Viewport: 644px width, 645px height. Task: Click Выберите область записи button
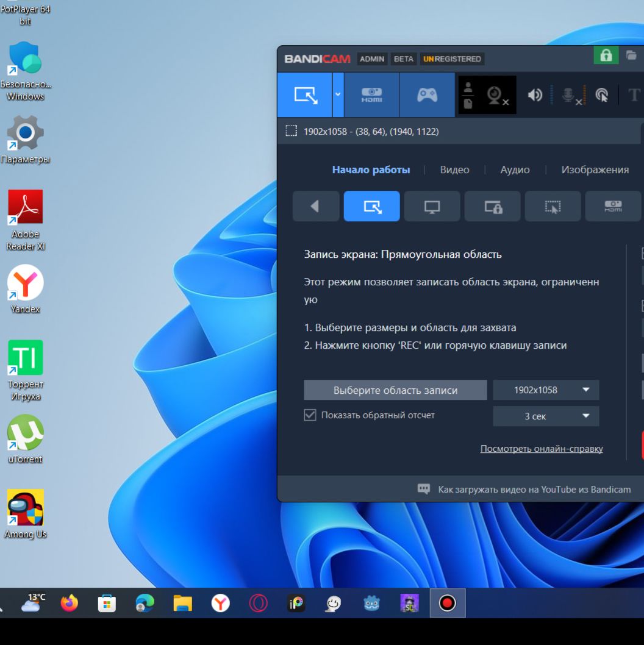(395, 390)
